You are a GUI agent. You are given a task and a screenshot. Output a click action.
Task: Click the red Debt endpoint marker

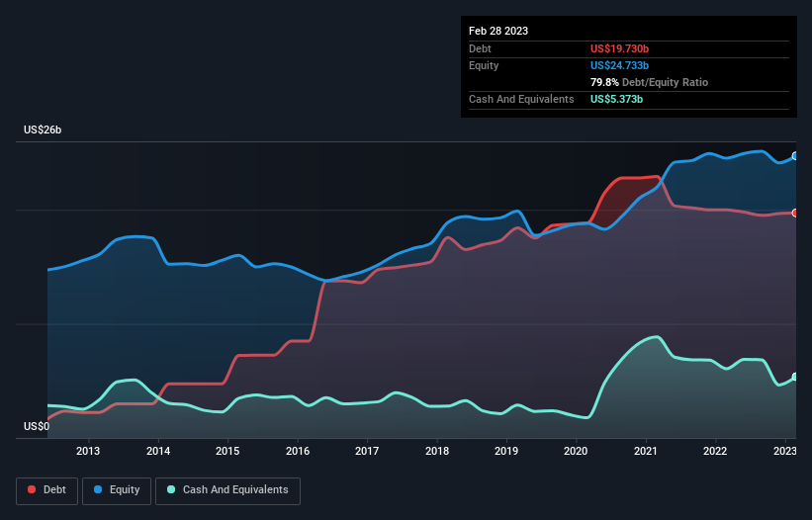click(795, 213)
